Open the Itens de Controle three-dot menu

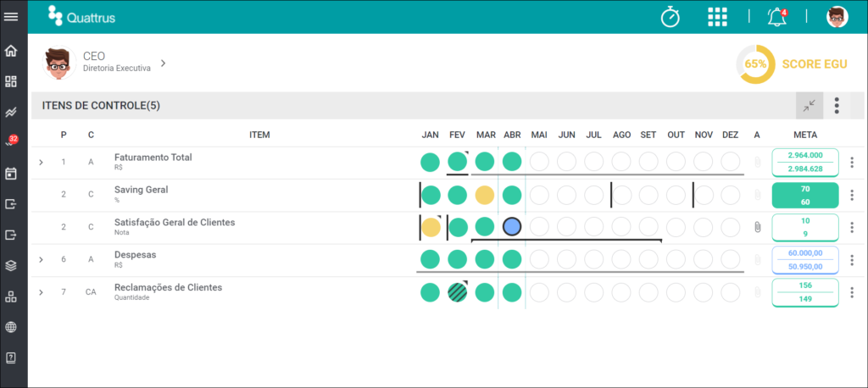point(837,105)
